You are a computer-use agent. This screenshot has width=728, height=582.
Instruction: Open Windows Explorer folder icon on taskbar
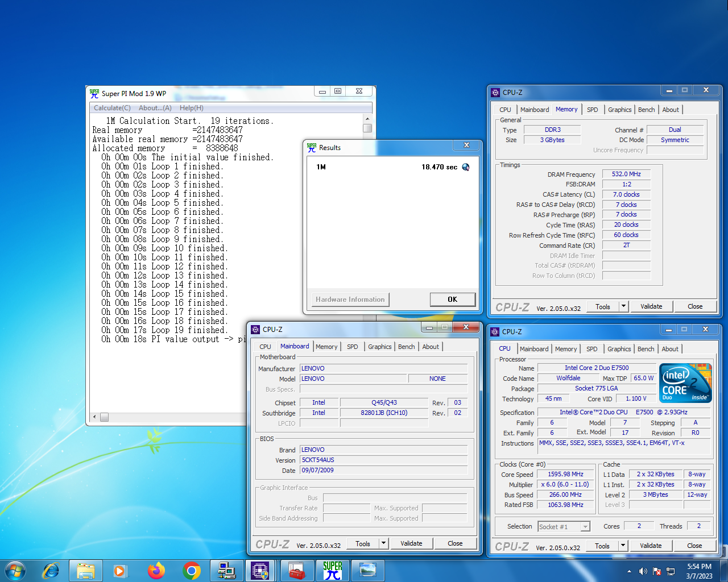pos(86,570)
